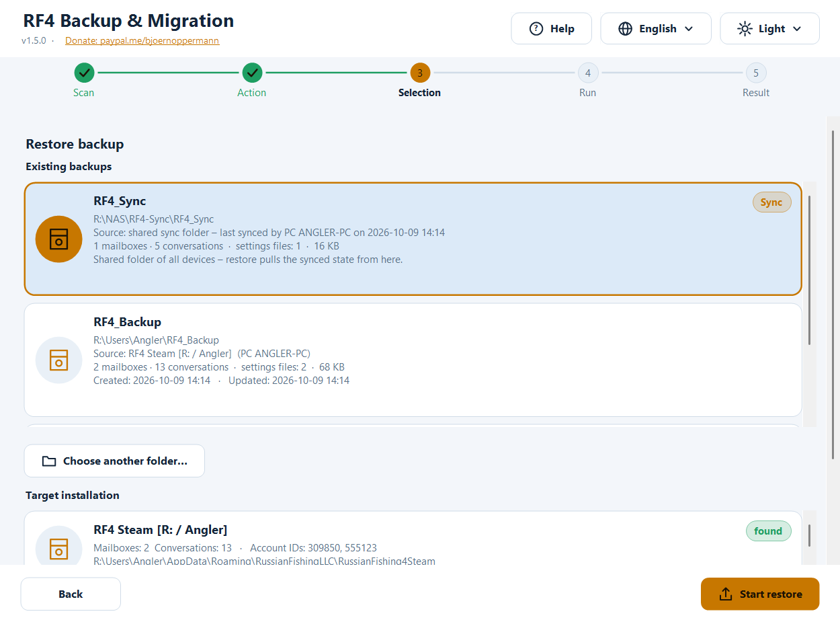The height and width of the screenshot is (622, 840).
Task: Click the folder icon in Choose another folder
Action: (49, 461)
